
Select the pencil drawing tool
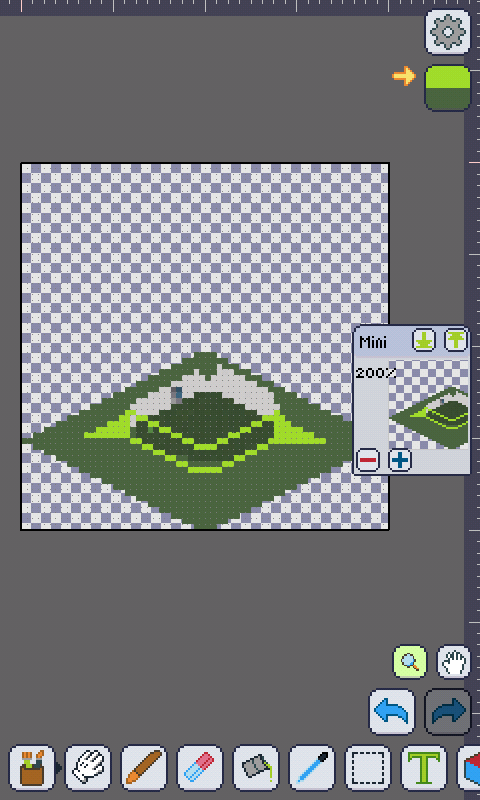[144, 768]
